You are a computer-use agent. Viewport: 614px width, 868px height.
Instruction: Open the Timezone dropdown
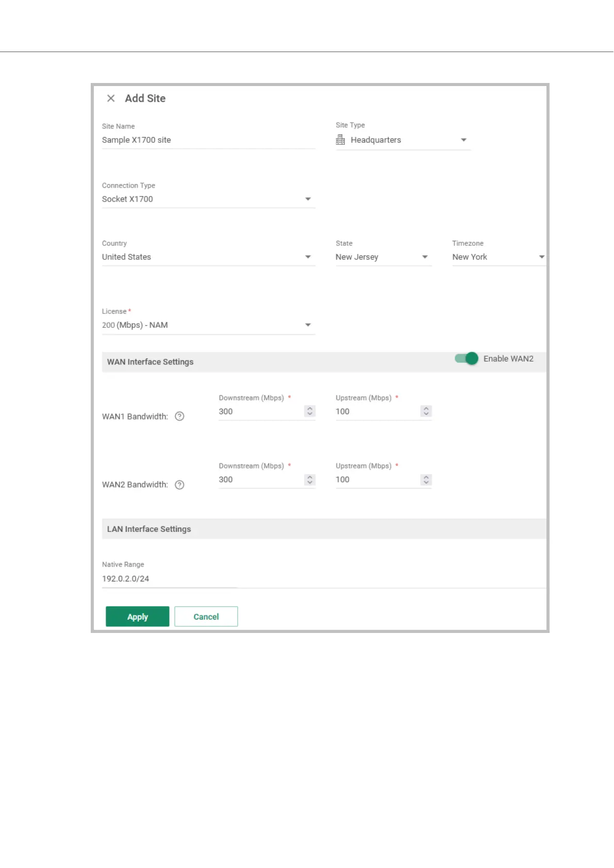pos(541,257)
